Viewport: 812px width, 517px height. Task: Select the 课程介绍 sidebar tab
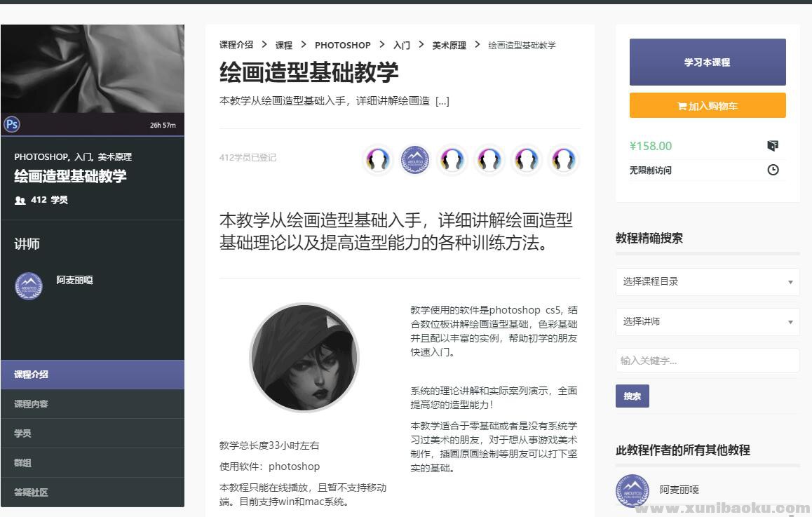(x=92, y=375)
